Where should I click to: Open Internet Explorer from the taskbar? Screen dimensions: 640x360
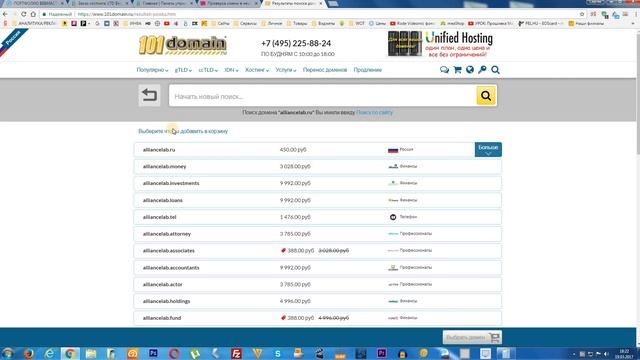[49, 353]
